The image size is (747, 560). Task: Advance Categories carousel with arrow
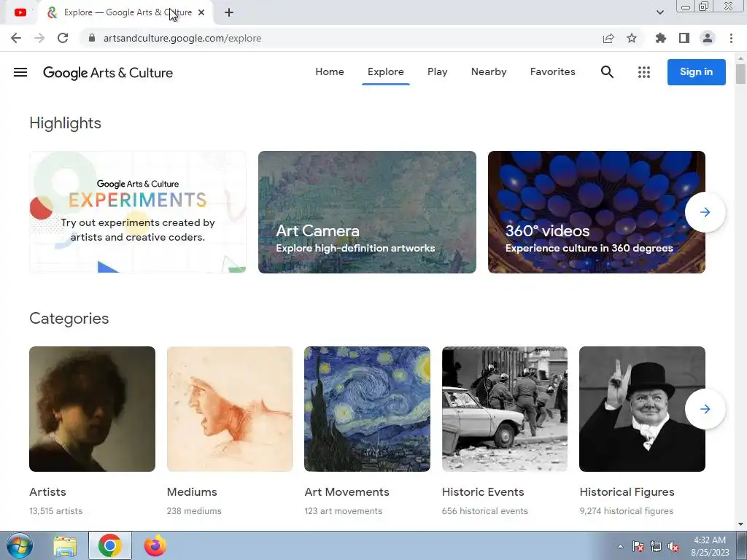705,409
